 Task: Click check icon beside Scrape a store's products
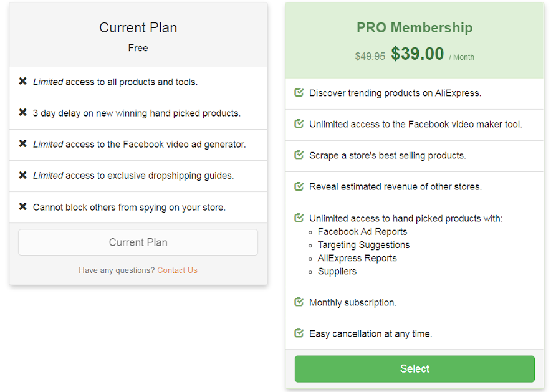pyautogui.click(x=299, y=155)
